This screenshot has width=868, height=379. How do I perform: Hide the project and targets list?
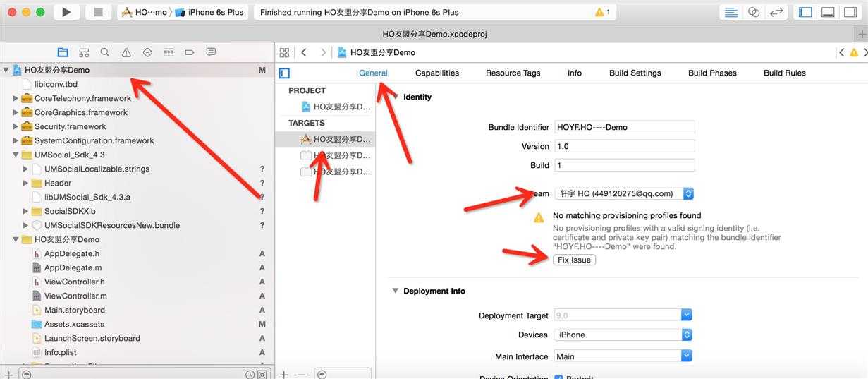(x=284, y=73)
